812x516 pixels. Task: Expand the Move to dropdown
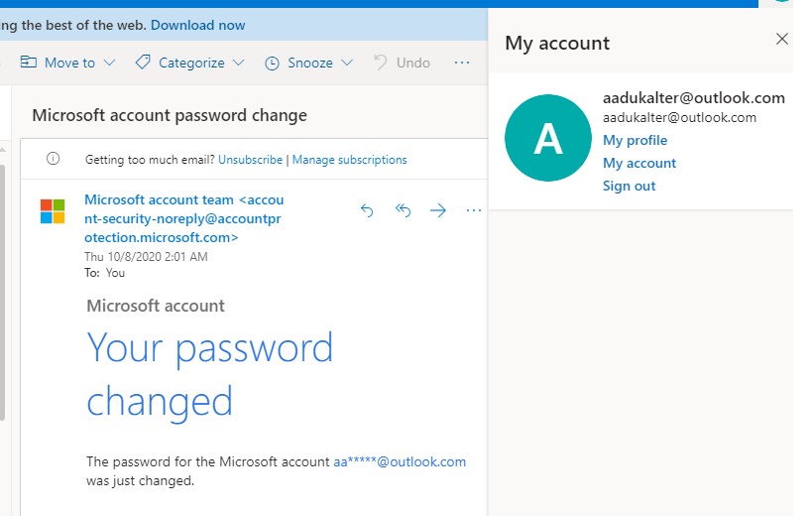click(67, 63)
